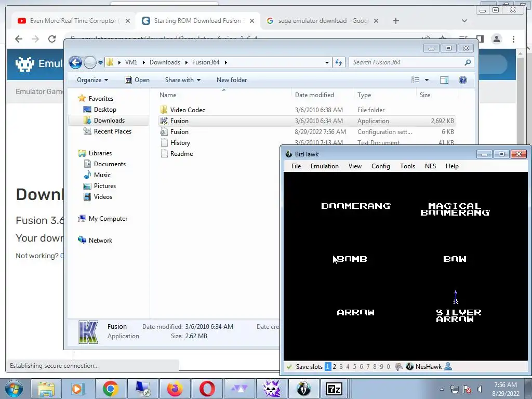The image size is (532, 399).
Task: Click the green check icon in the BizHawk status bar
Action: click(289, 367)
